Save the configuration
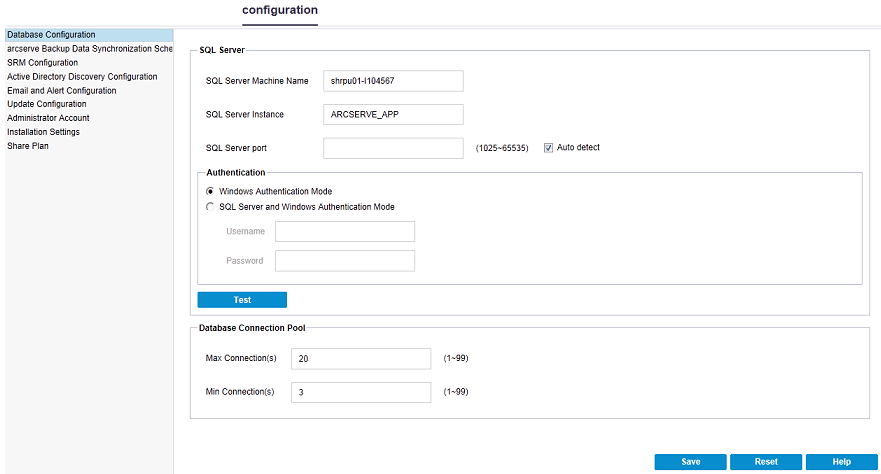This screenshot has width=881, height=474. (690, 462)
